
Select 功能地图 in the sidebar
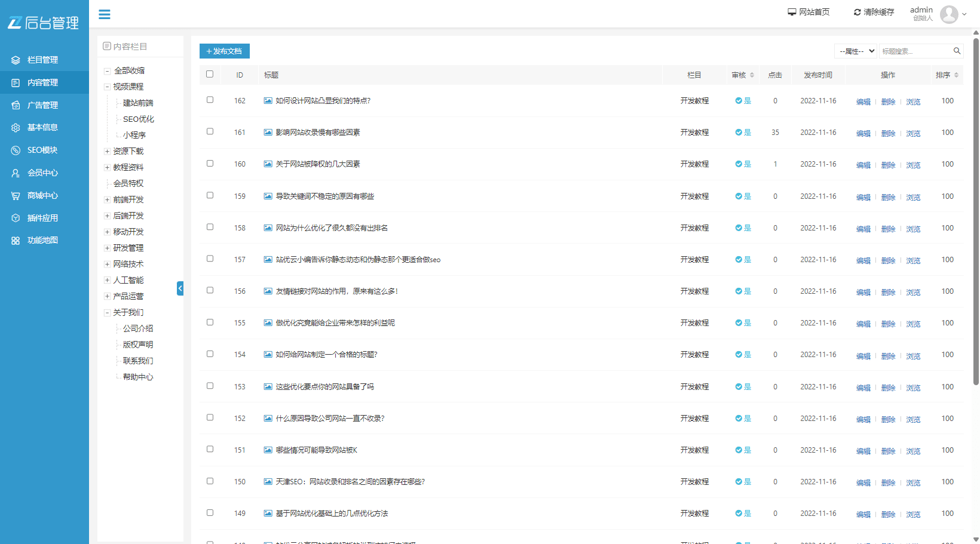[42, 240]
